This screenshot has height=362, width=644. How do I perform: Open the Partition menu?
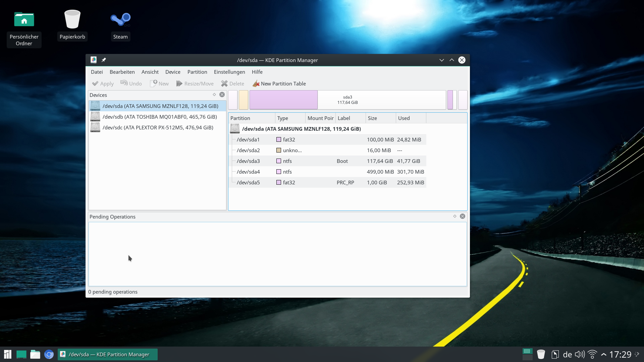point(197,72)
